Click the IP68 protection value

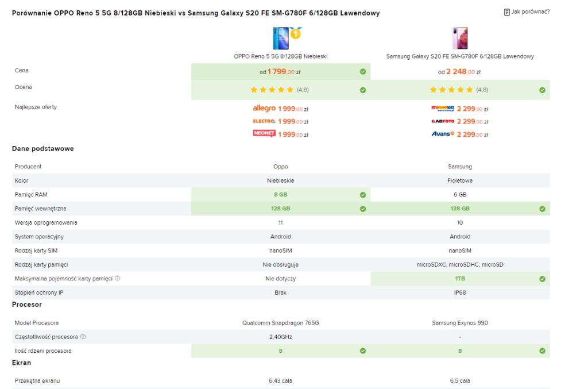pyautogui.click(x=460, y=292)
